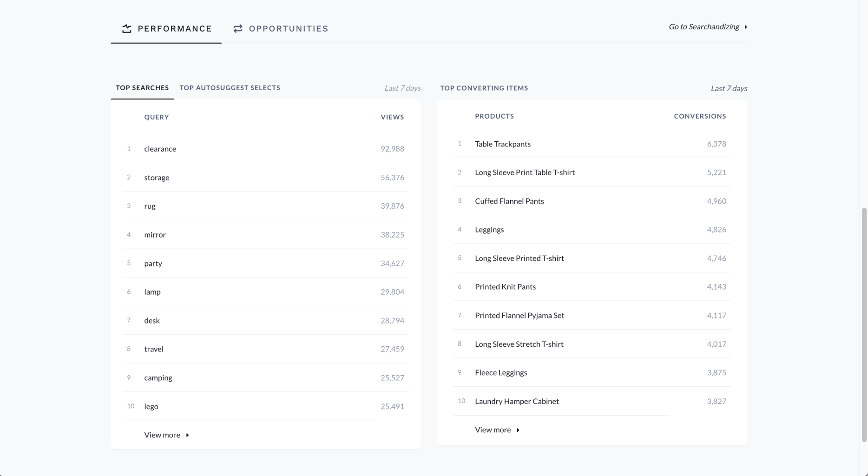868x476 pixels.
Task: Select the Table Trackpants product
Action: tap(503, 144)
